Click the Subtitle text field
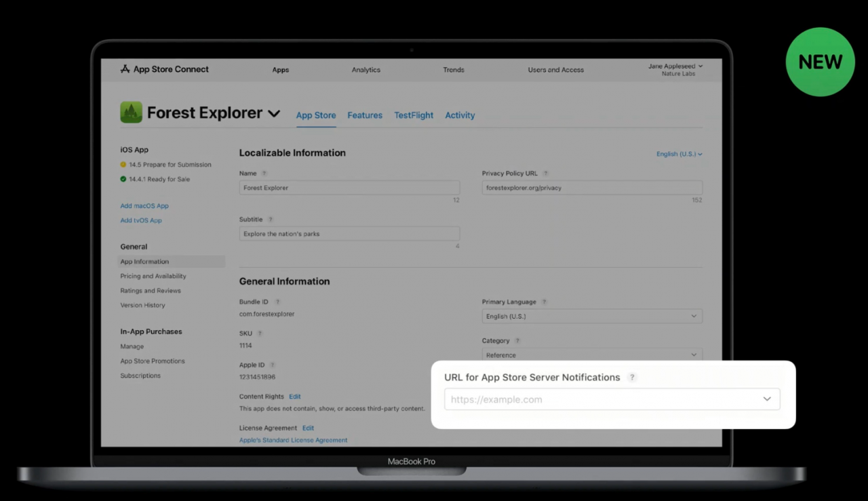The height and width of the screenshot is (501, 868). [x=349, y=234]
